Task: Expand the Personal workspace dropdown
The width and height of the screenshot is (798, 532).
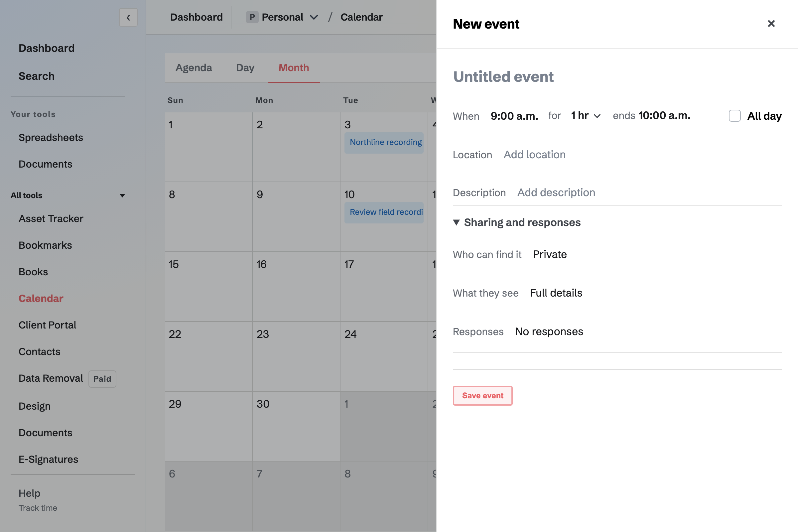Action: click(x=314, y=17)
